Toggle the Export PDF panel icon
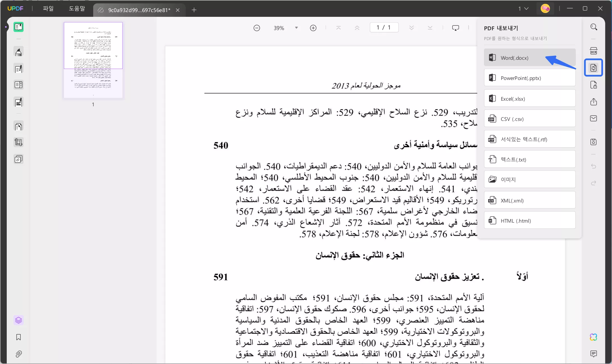Image resolution: width=612 pixels, height=364 pixels. tap(593, 68)
